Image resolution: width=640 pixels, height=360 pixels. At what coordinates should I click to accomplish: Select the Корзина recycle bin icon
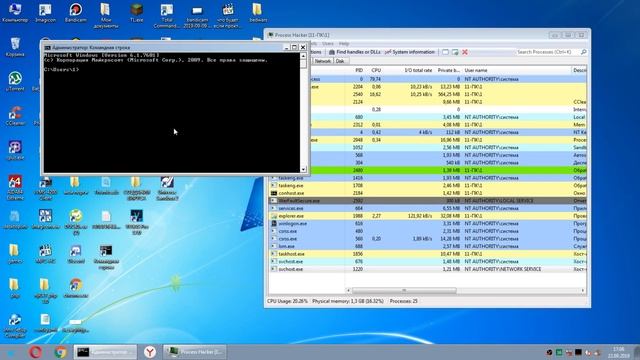[15, 47]
